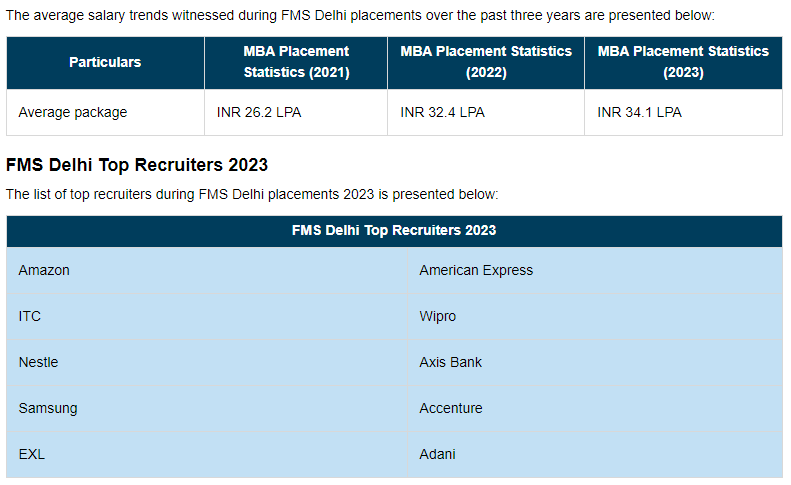The height and width of the screenshot is (485, 791).
Task: Click the FMS Delhi Top Recruiters 2023 heading
Action: click(x=137, y=164)
